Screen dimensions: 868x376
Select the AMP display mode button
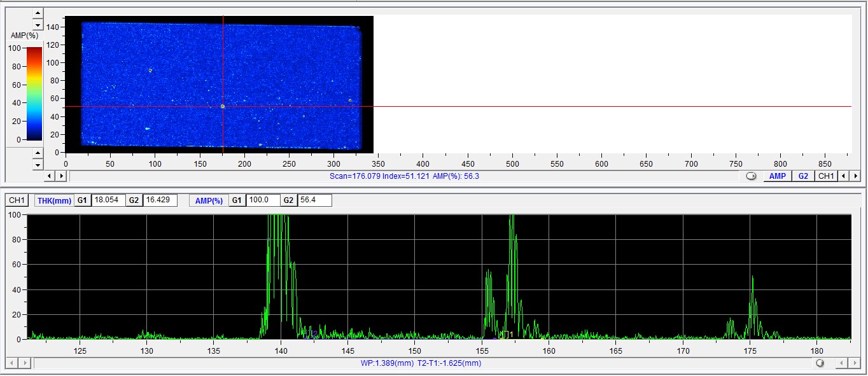tap(777, 176)
